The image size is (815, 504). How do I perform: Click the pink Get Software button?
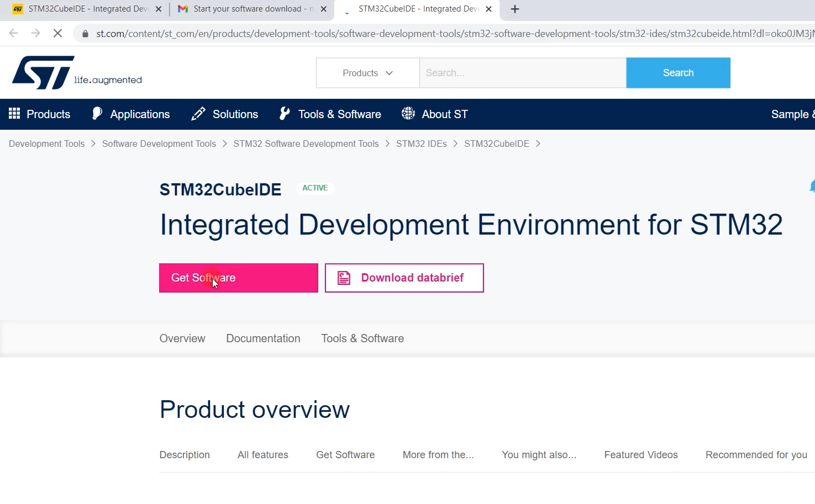click(x=239, y=278)
